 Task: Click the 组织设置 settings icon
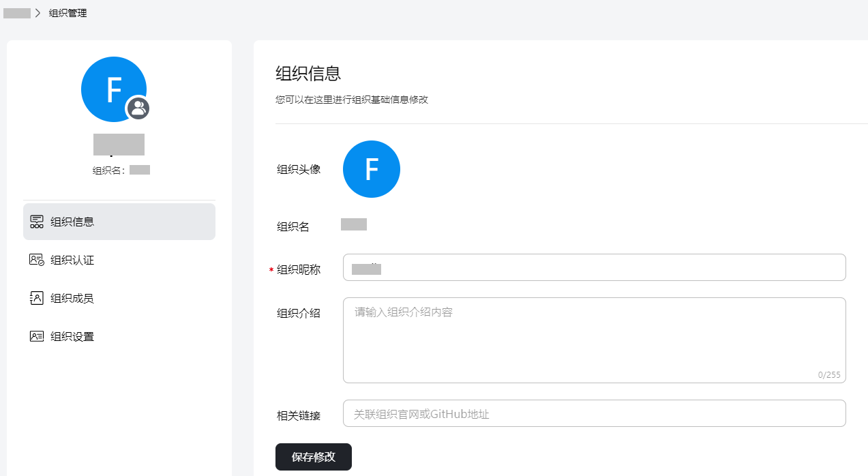37,336
